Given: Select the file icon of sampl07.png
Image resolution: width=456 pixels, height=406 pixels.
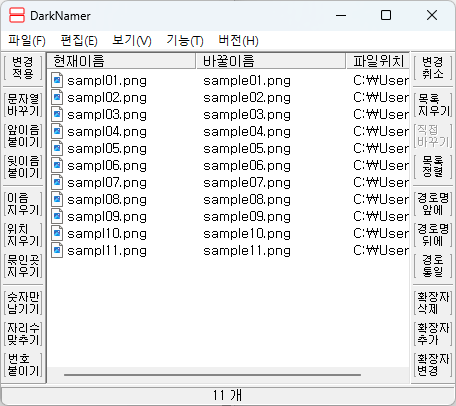Looking at the screenshot, I should pyautogui.click(x=57, y=182).
